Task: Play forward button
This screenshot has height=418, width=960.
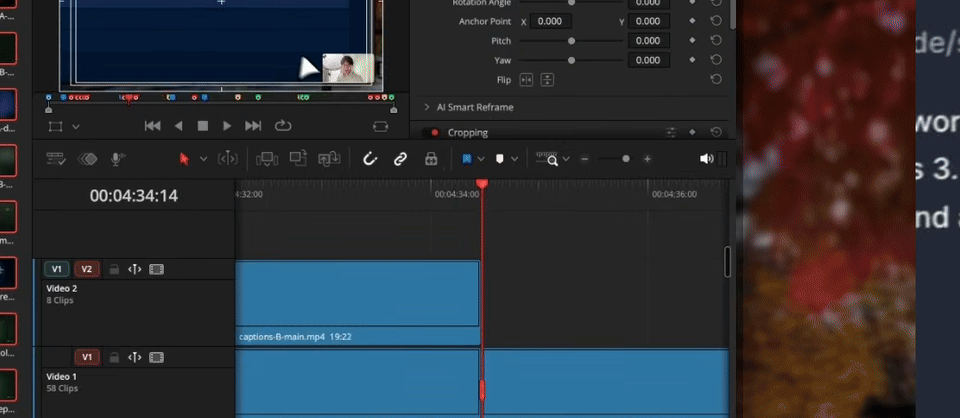Action: [x=227, y=126]
